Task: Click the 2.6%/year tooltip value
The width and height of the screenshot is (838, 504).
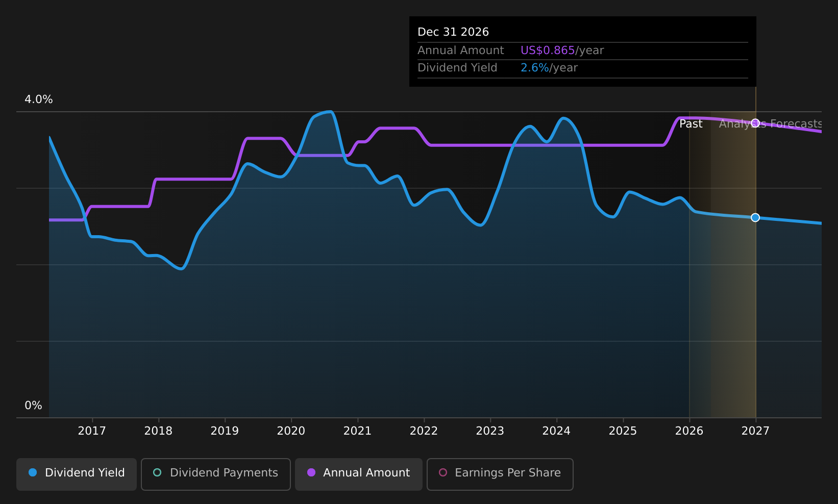Action: pyautogui.click(x=549, y=68)
